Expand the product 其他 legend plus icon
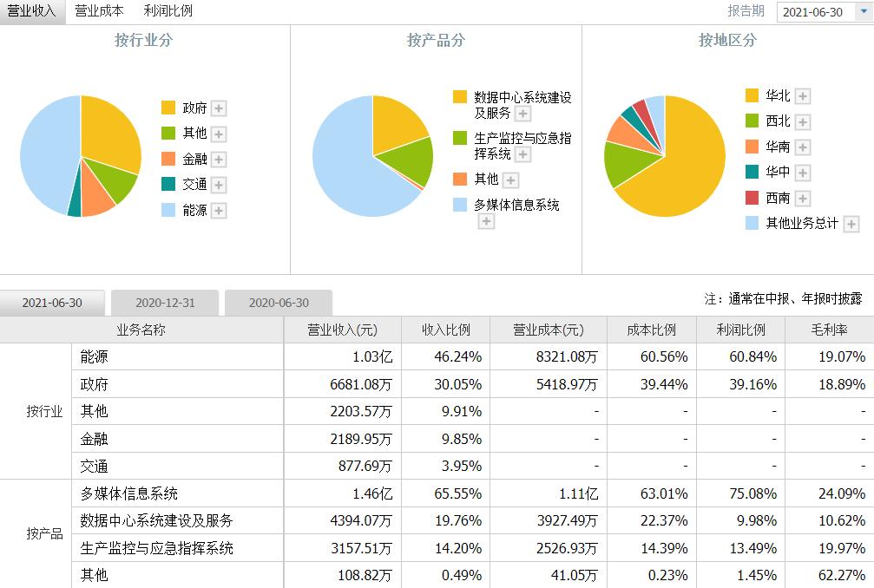 click(510, 180)
